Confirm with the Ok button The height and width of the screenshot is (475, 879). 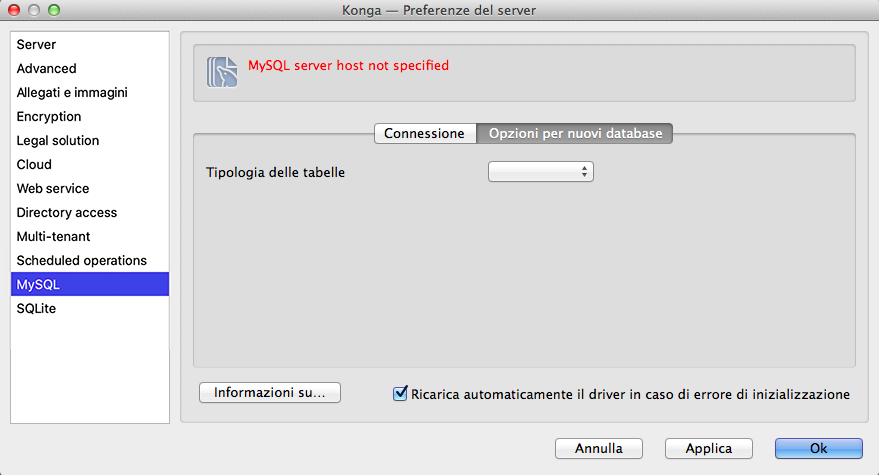(818, 448)
